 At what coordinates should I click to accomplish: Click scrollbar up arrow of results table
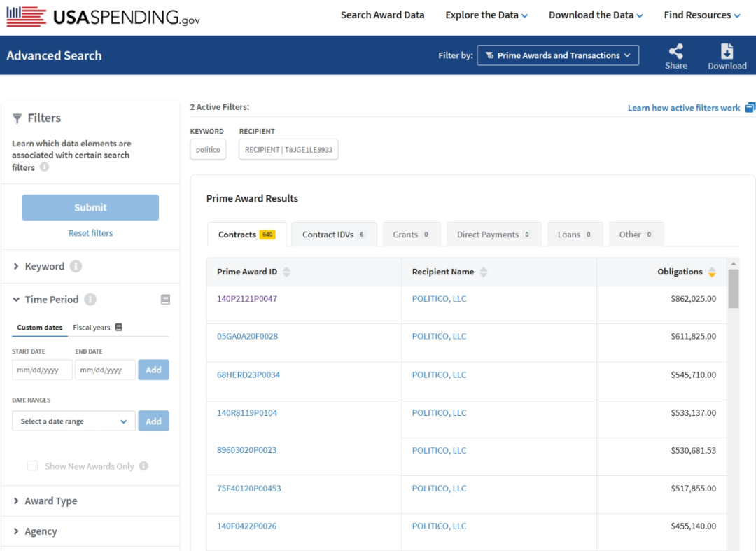(x=734, y=264)
